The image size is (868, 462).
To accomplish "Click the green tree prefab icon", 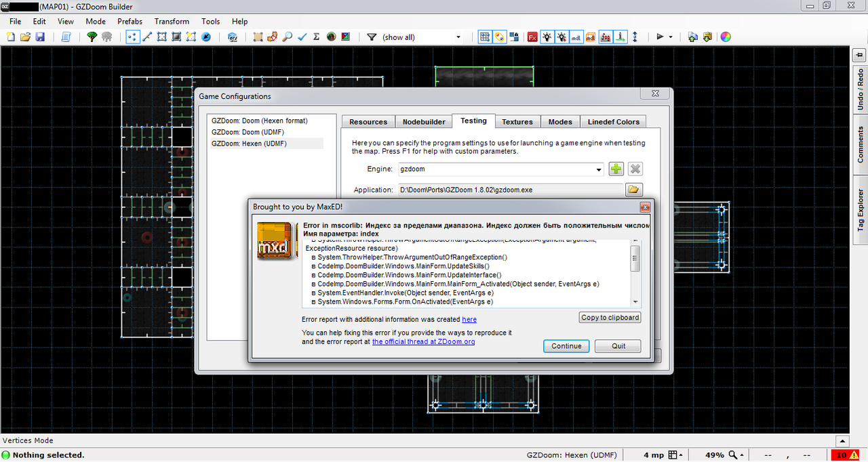I will (92, 37).
